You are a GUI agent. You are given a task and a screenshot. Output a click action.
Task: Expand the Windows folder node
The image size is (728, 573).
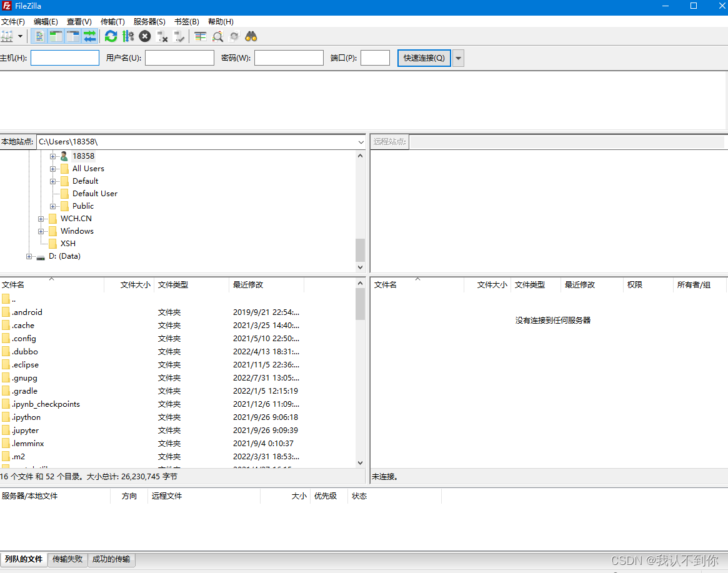tap(41, 231)
